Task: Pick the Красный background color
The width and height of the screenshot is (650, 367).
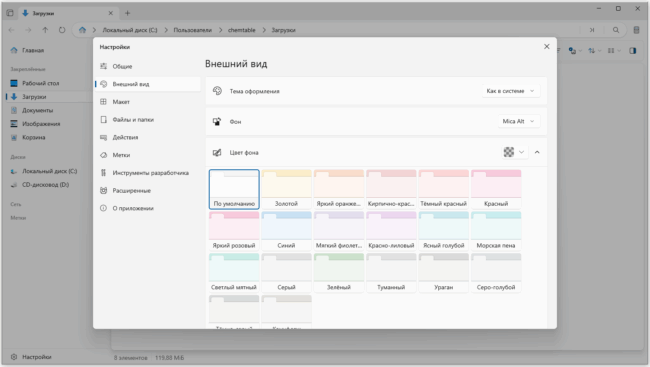Action: click(496, 189)
